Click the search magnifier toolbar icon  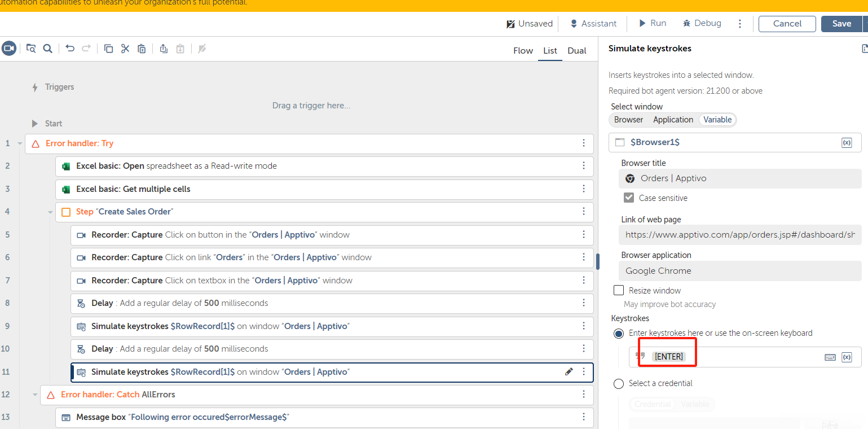point(48,49)
